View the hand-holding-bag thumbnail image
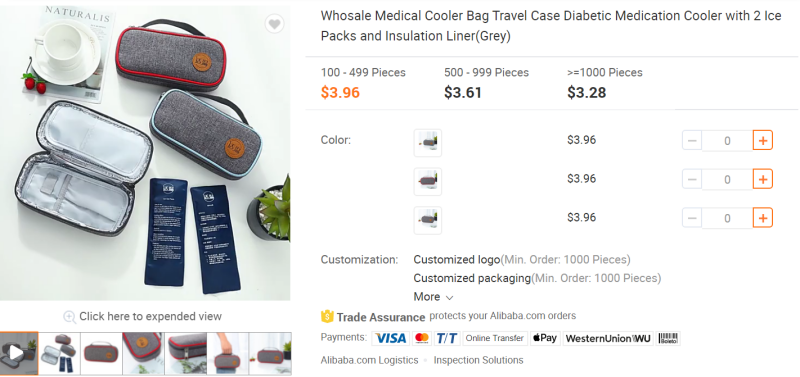800x377 pixels. click(228, 353)
